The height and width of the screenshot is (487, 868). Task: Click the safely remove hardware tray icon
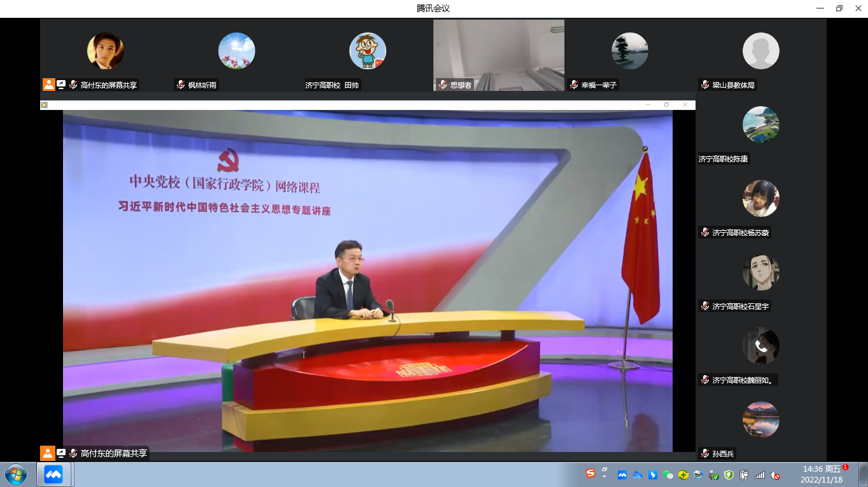714,475
